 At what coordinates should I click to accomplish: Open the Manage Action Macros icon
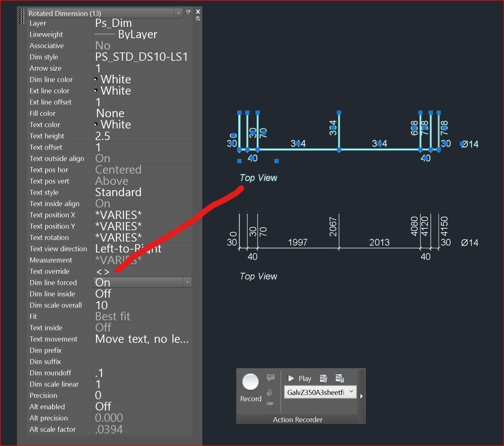coord(340,378)
